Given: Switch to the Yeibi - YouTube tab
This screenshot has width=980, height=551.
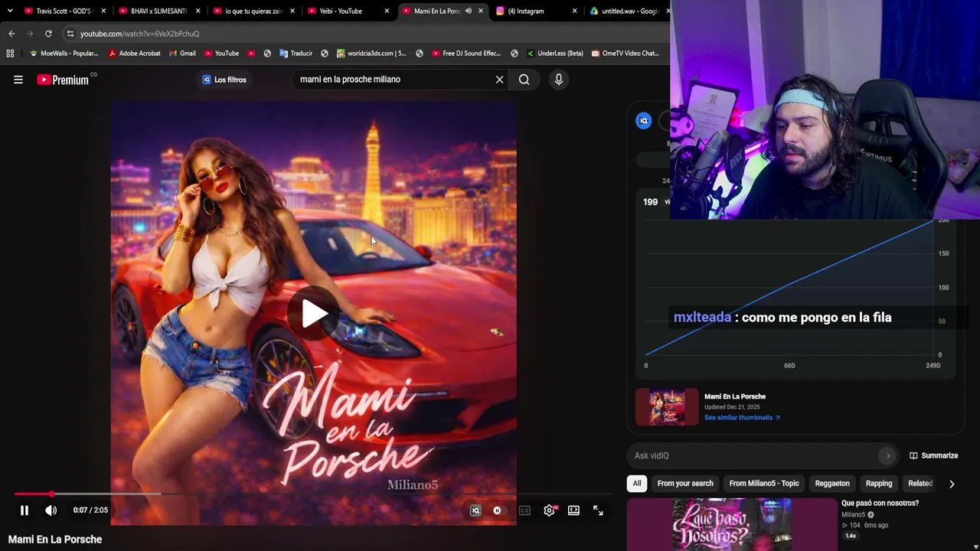Looking at the screenshot, I should [x=342, y=11].
